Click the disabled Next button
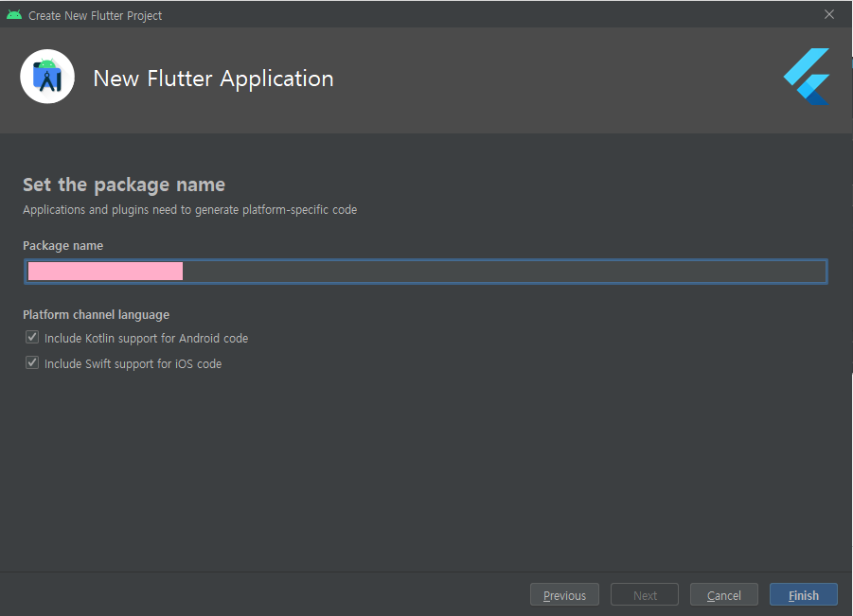The image size is (853, 616). 645,595
